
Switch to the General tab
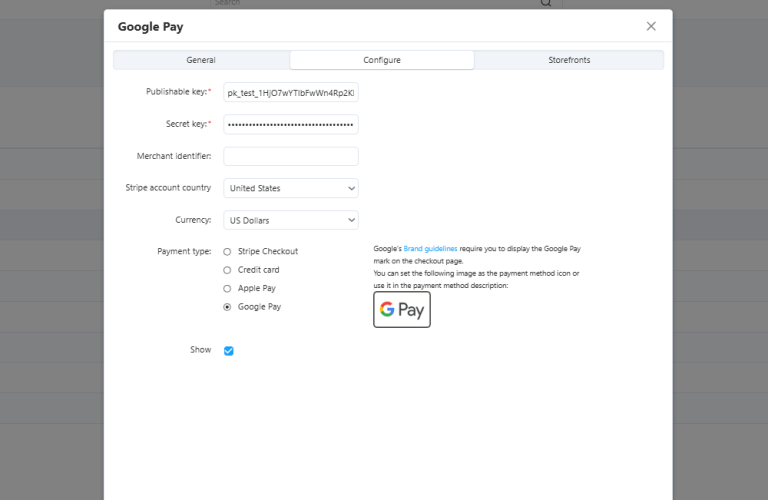click(x=201, y=60)
